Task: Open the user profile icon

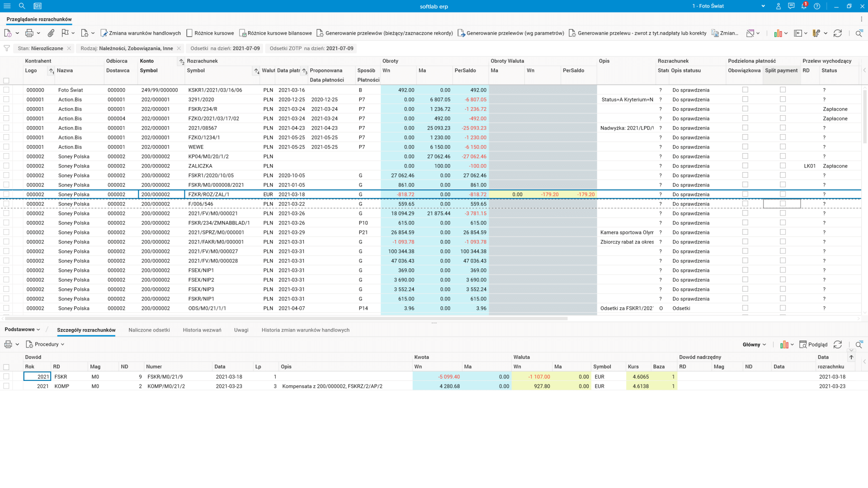Action: [x=778, y=6]
